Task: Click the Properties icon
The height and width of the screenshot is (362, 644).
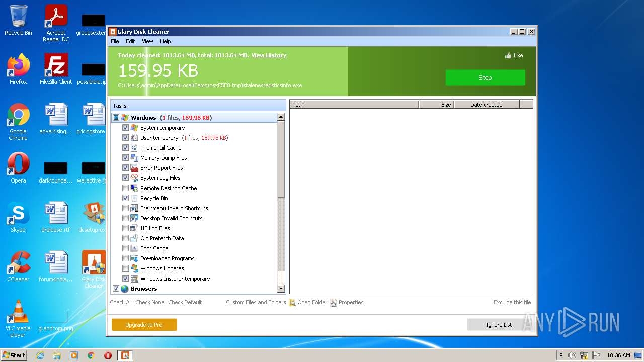Action: 334,303
